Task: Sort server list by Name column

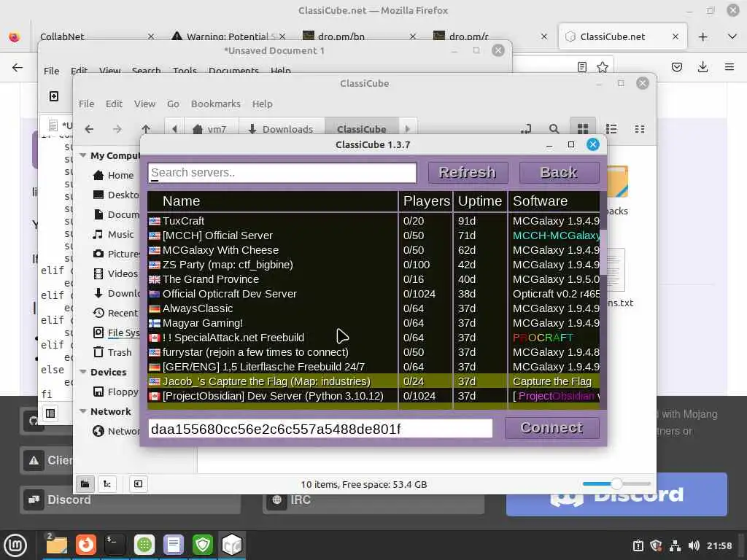Action: (x=273, y=201)
